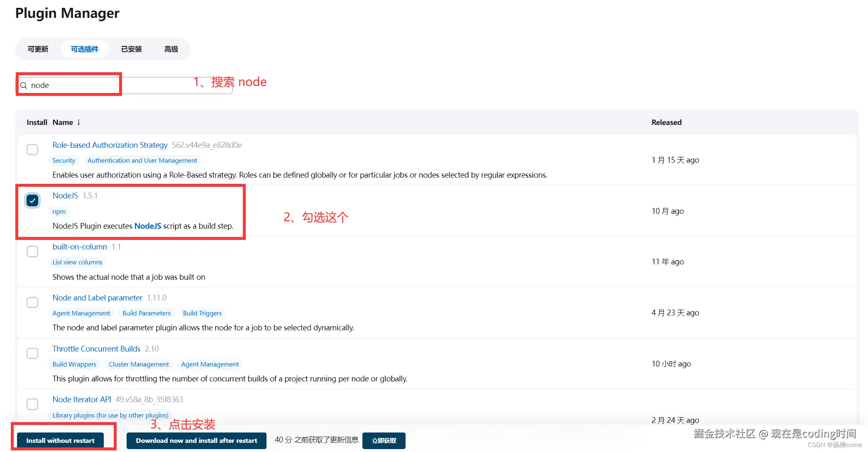Screen dimensions: 868x452
Task: Click the 立即获取 button
Action: click(384, 440)
